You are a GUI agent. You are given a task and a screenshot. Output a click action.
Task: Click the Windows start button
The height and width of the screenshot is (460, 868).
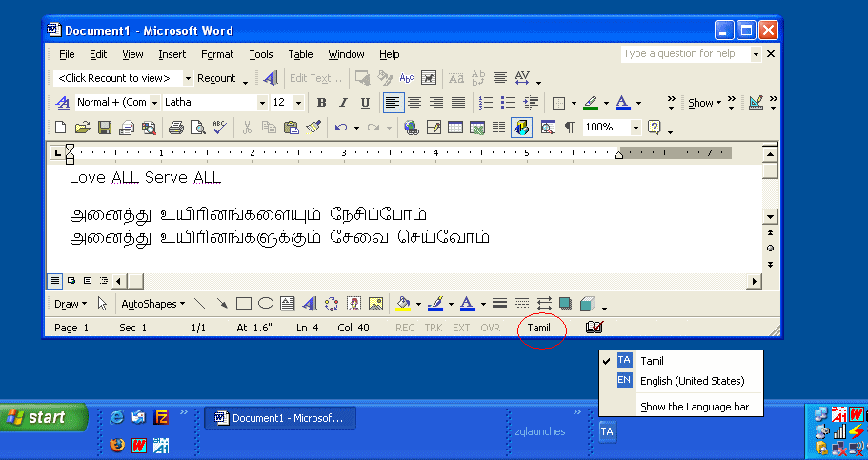tap(44, 417)
